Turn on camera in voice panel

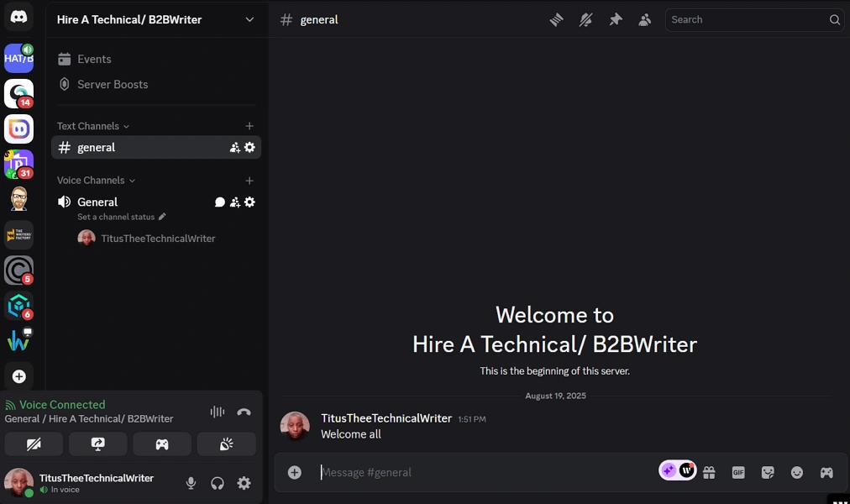coord(34,444)
